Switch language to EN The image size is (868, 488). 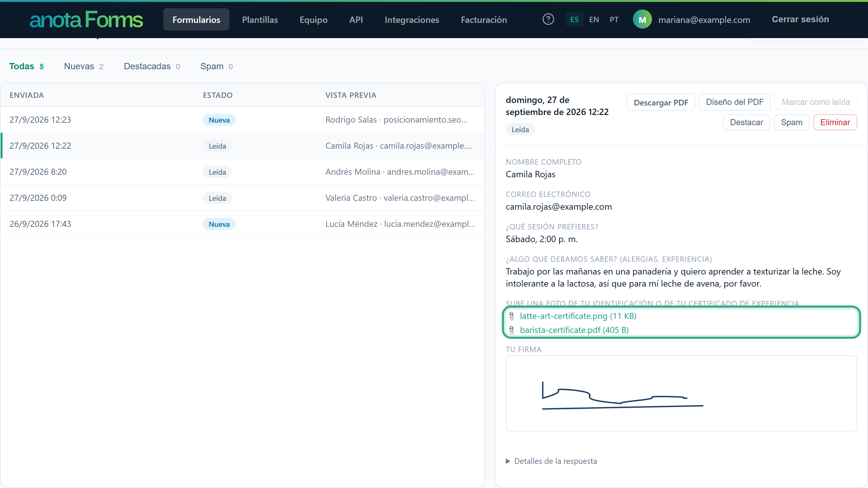click(594, 20)
